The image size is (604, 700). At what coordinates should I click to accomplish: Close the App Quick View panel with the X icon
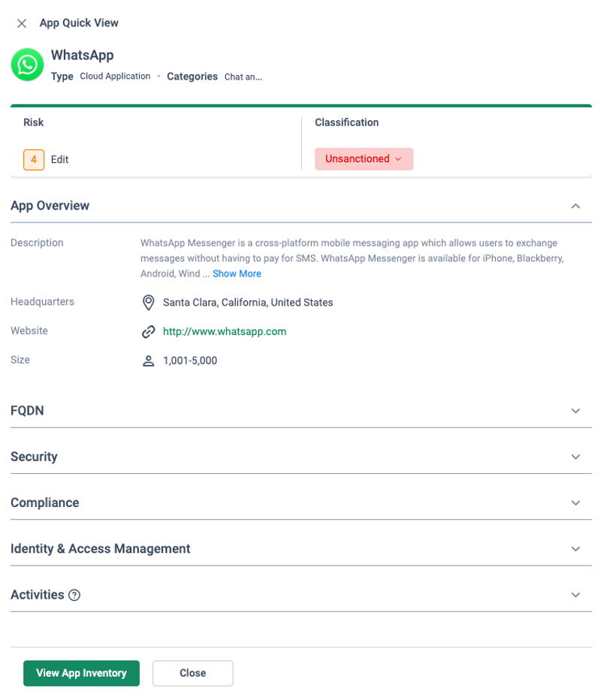point(22,23)
